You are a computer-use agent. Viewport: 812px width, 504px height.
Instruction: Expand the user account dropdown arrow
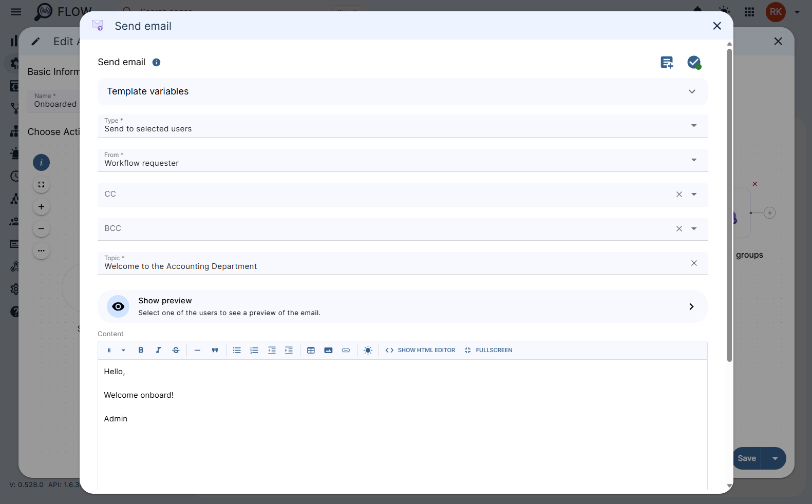tap(797, 12)
